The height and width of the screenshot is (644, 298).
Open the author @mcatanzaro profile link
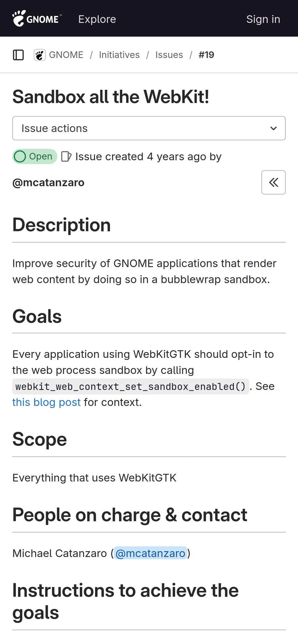(x=48, y=183)
